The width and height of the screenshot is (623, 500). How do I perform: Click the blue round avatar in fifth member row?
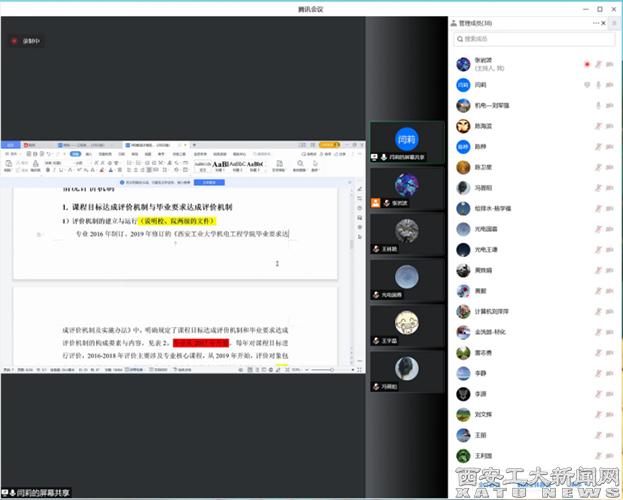[x=463, y=147]
